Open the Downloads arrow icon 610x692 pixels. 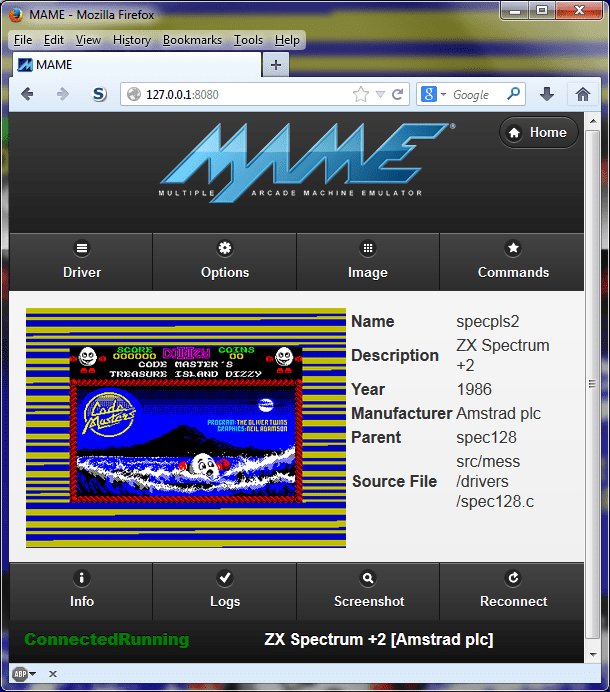[547, 94]
